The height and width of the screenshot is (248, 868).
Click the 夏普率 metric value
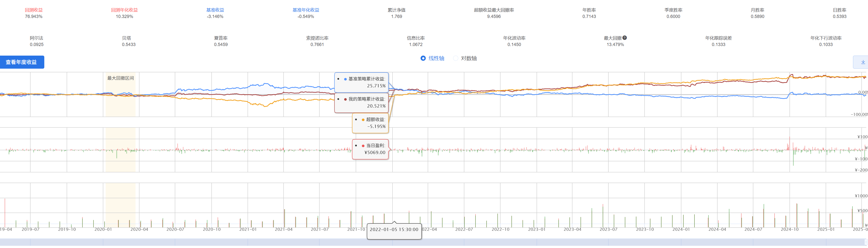[221, 45]
